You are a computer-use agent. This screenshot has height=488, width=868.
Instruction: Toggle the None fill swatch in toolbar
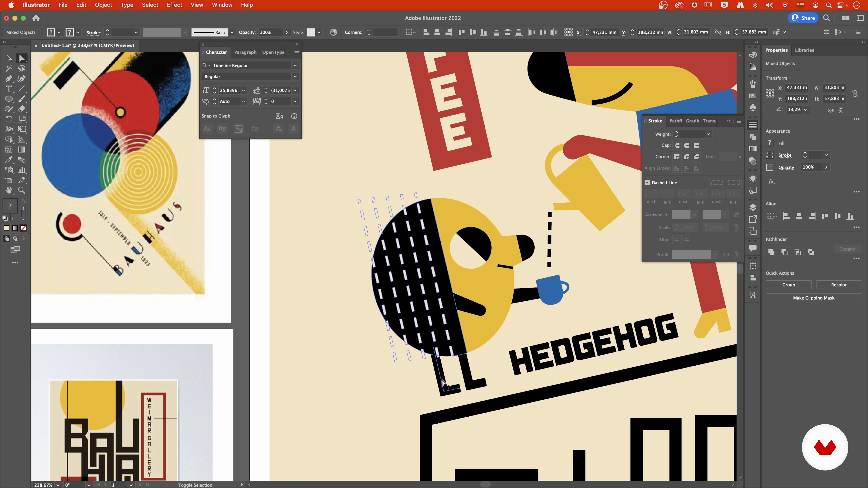(24, 228)
